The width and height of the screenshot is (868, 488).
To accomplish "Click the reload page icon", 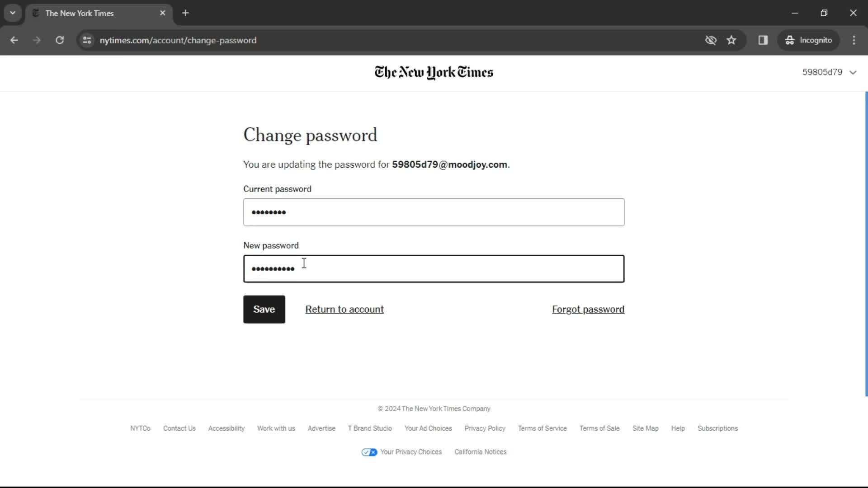I will point(60,40).
